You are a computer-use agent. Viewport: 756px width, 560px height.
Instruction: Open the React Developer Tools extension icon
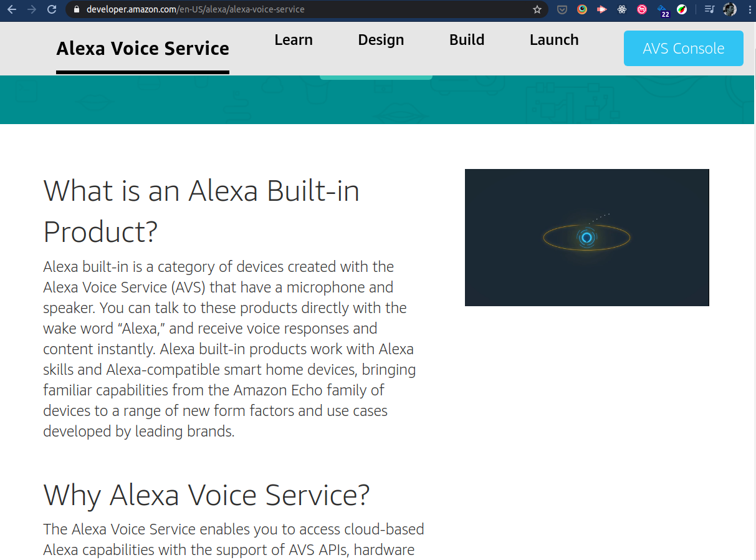click(x=622, y=9)
